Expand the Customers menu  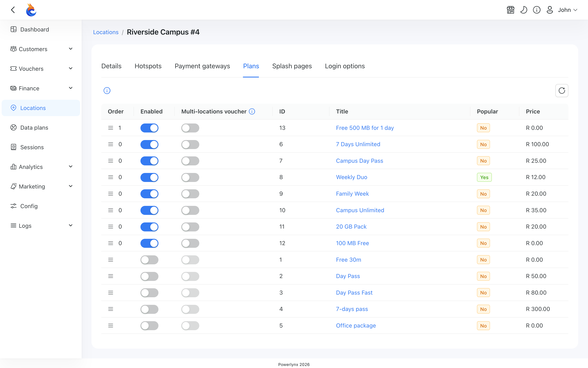click(x=41, y=49)
